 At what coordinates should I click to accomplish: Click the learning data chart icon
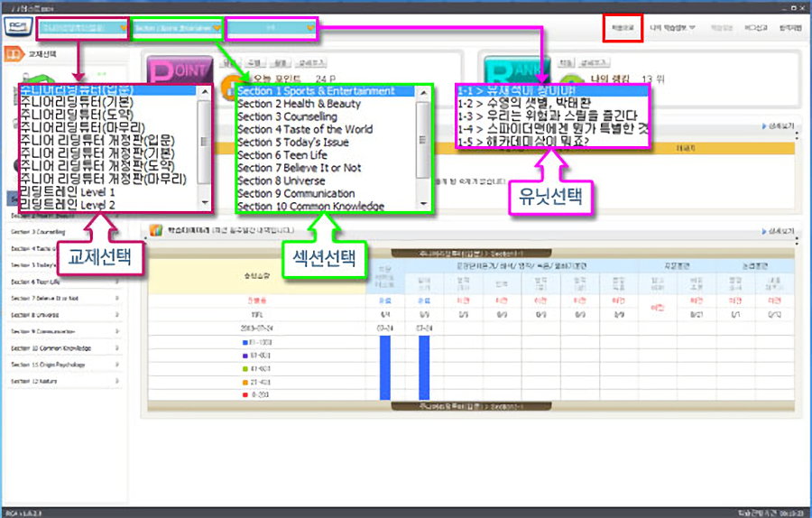pyautogui.click(x=156, y=230)
